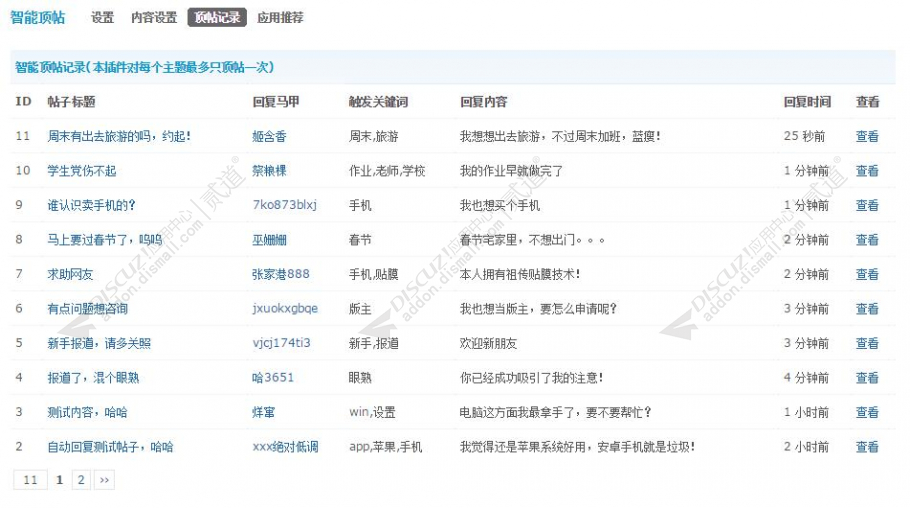Click 查看 for record ID 8
Viewport: 910px width, 508px height.
click(867, 240)
